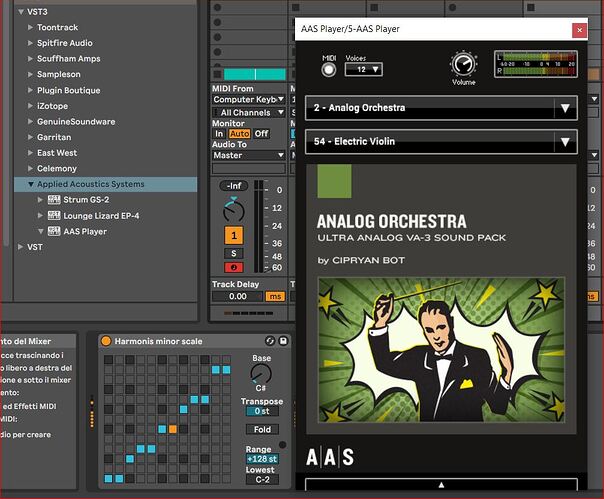The image size is (604, 499).
Task: Expand the East West folder
Action: [x=30, y=153]
